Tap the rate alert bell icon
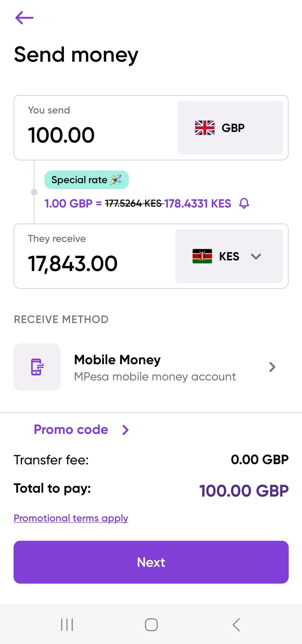302x644 pixels. pyautogui.click(x=244, y=203)
